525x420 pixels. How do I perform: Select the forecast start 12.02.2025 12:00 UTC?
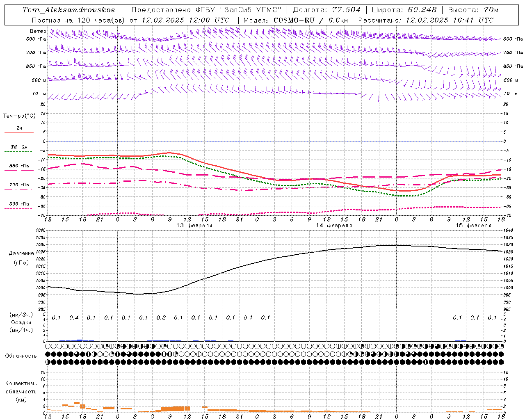point(185,20)
